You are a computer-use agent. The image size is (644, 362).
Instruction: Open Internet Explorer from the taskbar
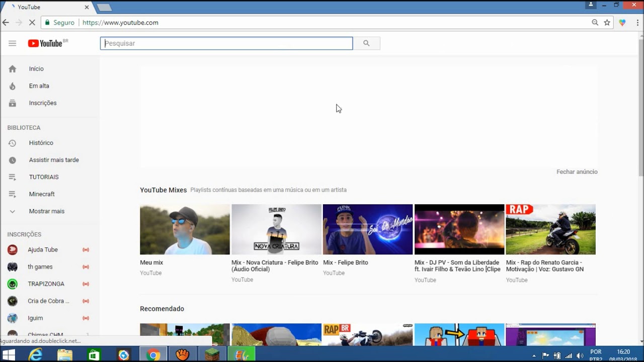(x=35, y=355)
